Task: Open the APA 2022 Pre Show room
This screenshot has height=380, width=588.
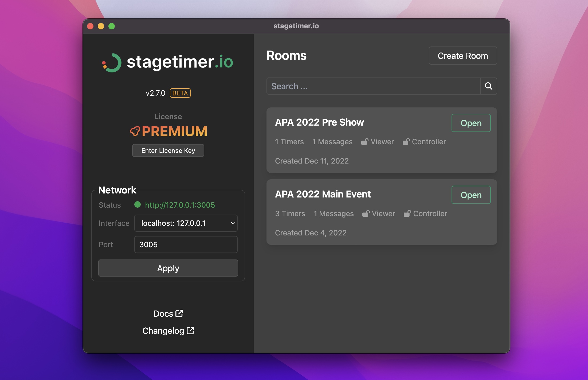Action: pos(471,123)
